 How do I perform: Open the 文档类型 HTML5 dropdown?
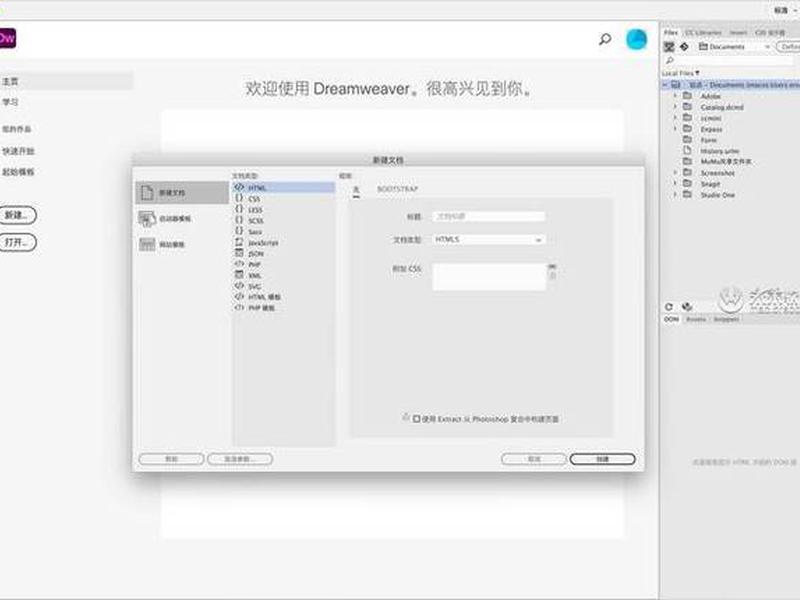click(x=488, y=239)
